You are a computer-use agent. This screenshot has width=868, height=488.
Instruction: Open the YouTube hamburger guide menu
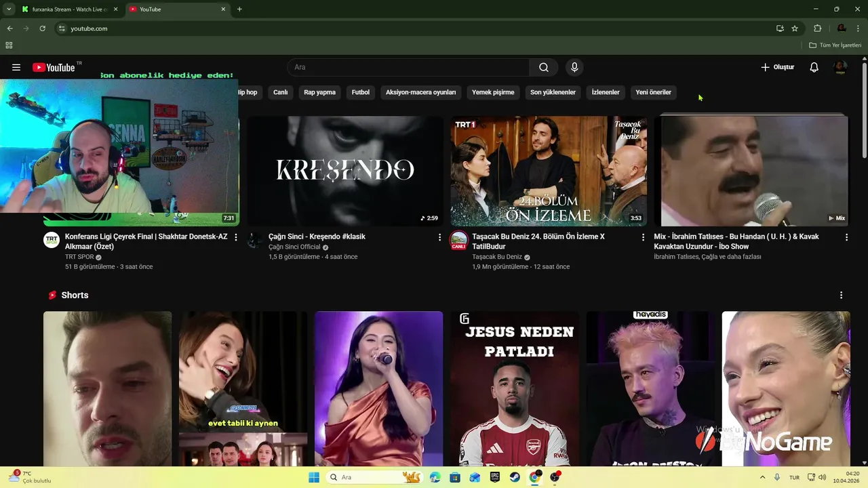[16, 67]
